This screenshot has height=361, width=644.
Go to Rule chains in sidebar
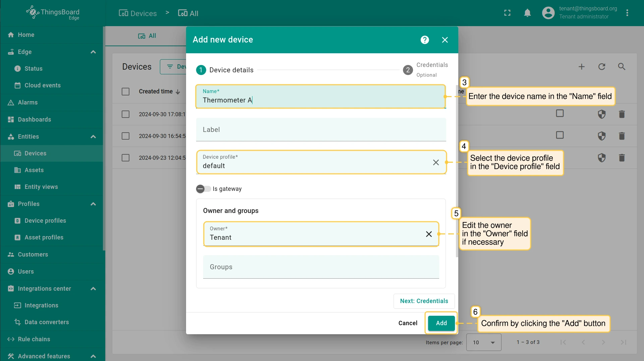click(x=34, y=339)
